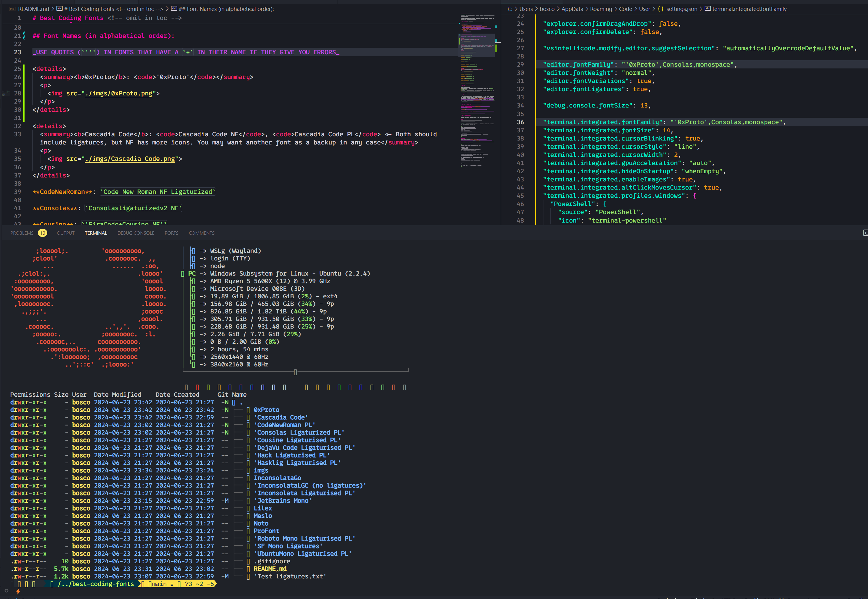
Task: Click the string symbol icon before terminal.integrated.fontFamily
Action: (x=707, y=9)
